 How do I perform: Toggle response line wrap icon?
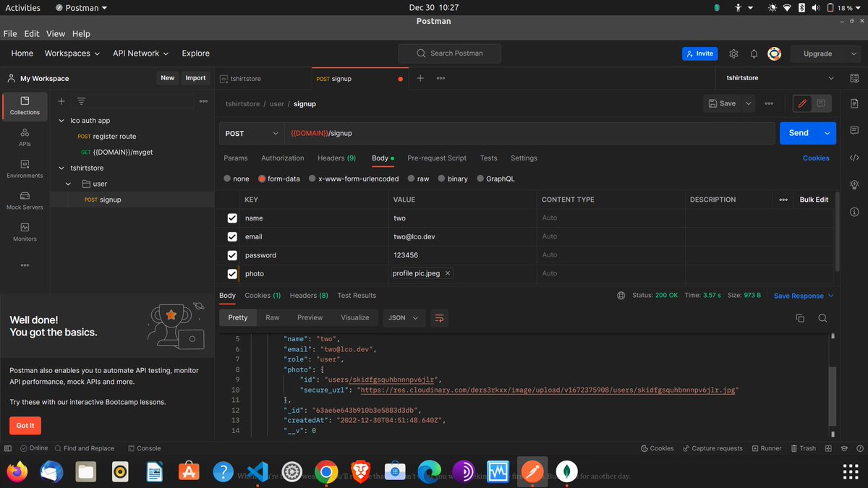coord(439,317)
